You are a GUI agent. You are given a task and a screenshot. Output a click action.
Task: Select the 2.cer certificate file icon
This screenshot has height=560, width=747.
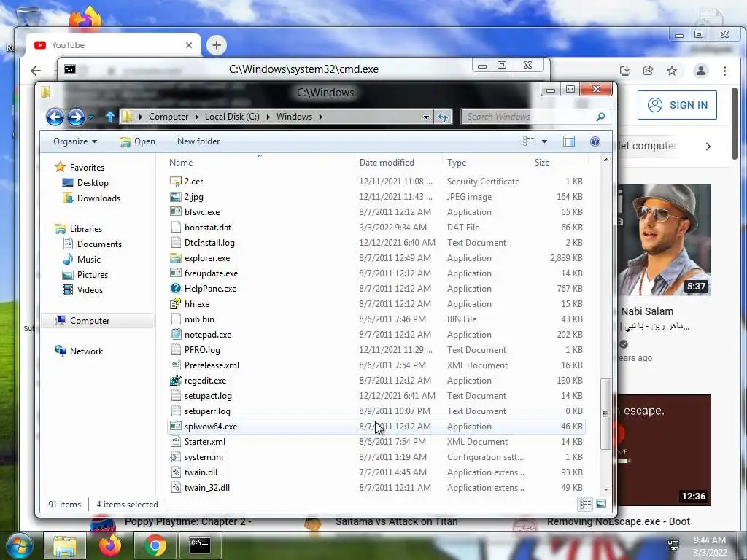point(176,182)
